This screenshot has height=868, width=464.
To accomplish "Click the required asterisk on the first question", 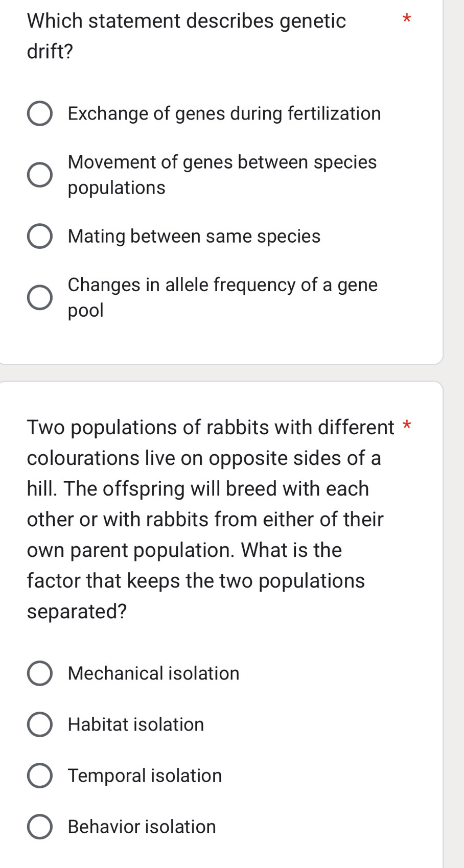I will pos(407,18).
